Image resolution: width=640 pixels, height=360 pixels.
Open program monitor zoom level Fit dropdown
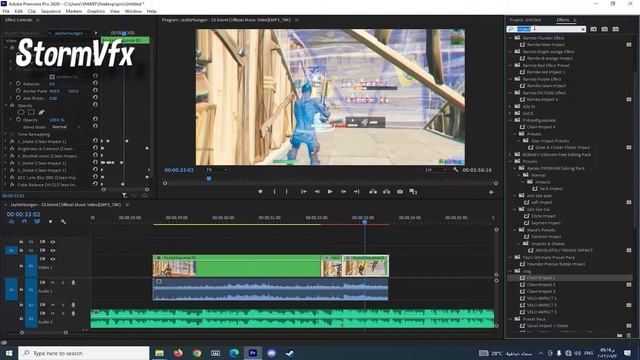pyautogui.click(x=216, y=170)
